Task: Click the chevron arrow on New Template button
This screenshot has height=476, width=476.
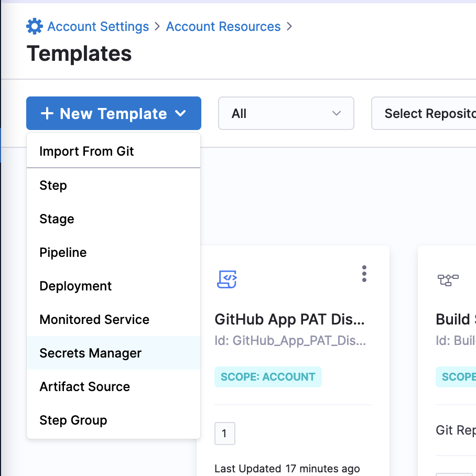Action: (x=180, y=113)
